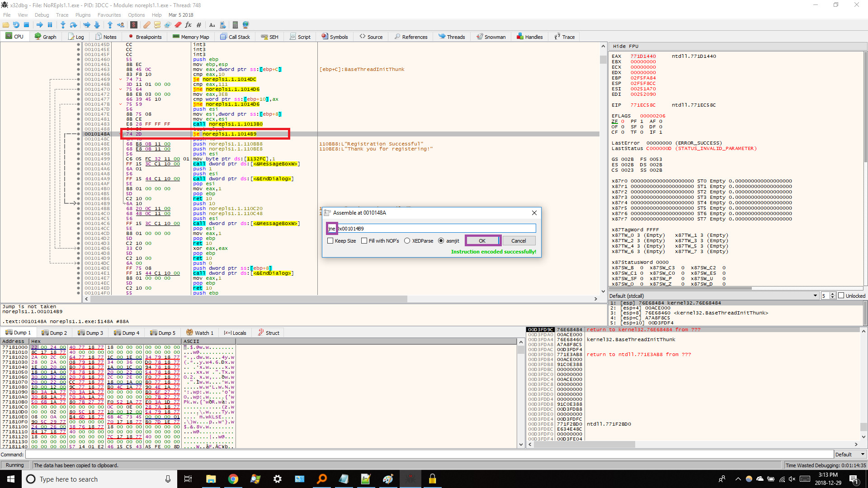The image size is (868, 488).
Task: Click Hide FPU in registers panel
Action: [x=626, y=46]
